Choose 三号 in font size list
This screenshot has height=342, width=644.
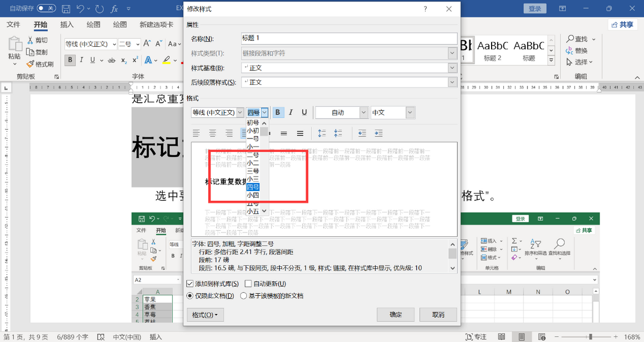click(253, 171)
